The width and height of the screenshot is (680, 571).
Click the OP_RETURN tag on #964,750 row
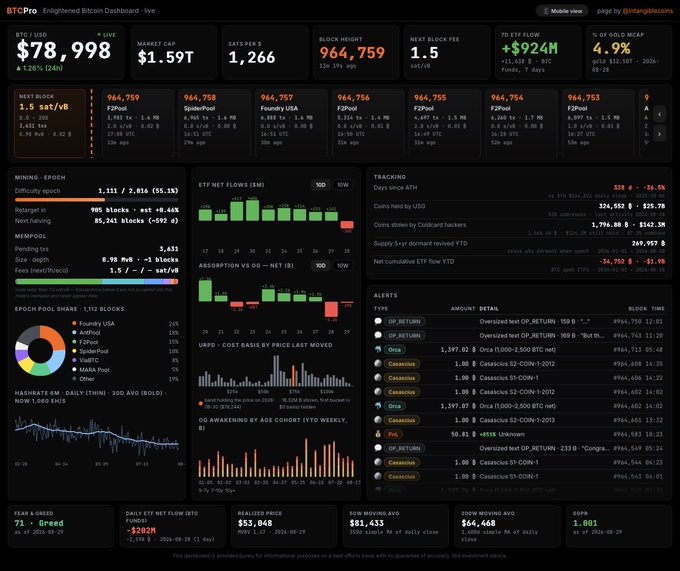click(x=404, y=321)
